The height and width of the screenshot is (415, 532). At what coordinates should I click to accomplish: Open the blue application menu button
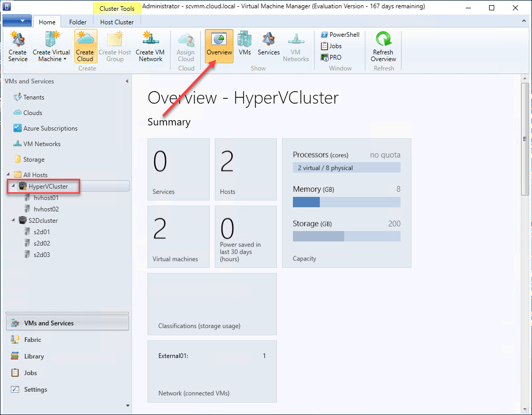pyautogui.click(x=17, y=21)
